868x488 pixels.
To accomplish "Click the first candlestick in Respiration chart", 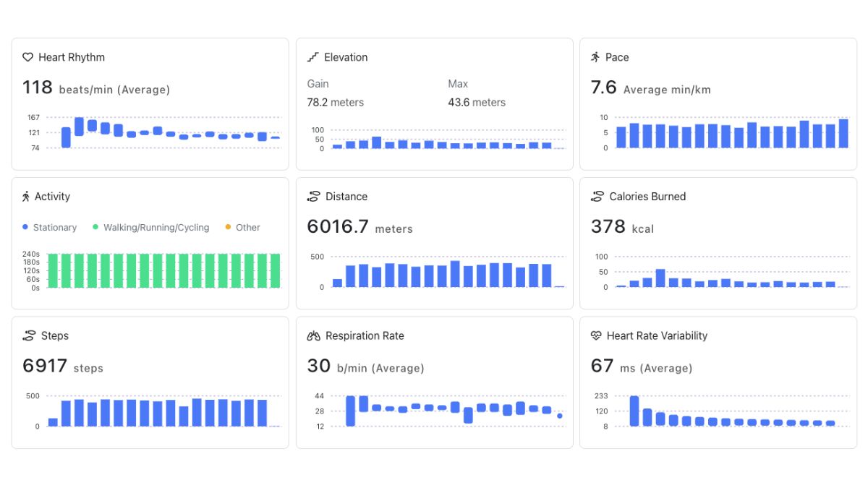I will tap(351, 409).
